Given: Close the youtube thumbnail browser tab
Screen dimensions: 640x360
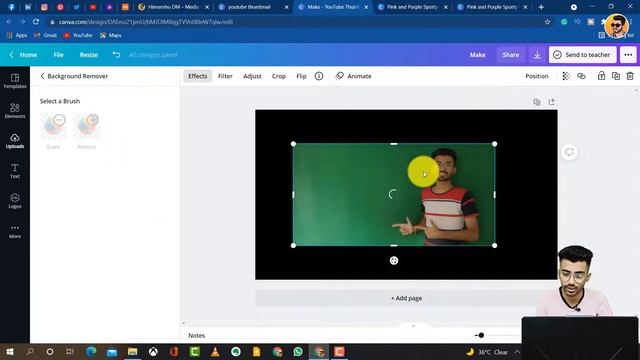Looking at the screenshot, I should [286, 7].
